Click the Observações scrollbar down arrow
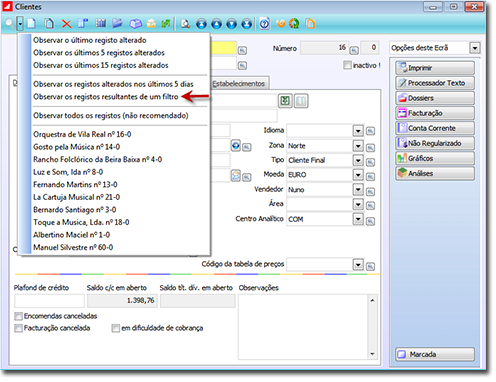 pyautogui.click(x=373, y=354)
